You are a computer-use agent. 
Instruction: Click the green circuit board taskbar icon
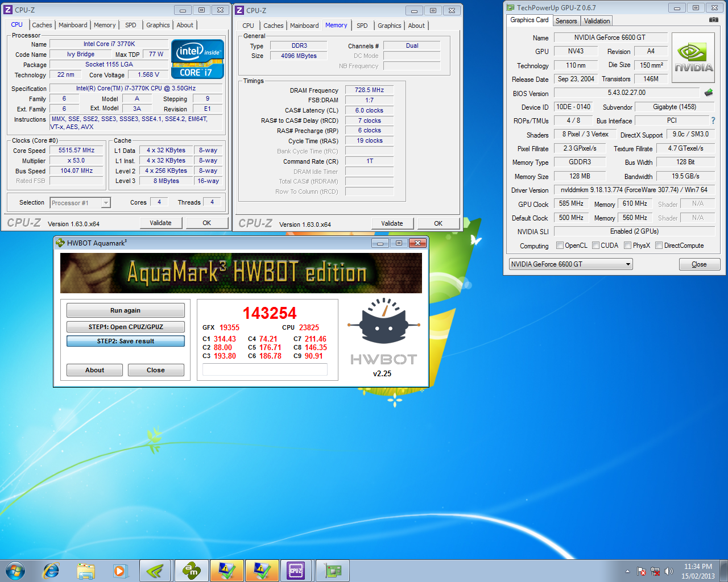click(332, 571)
